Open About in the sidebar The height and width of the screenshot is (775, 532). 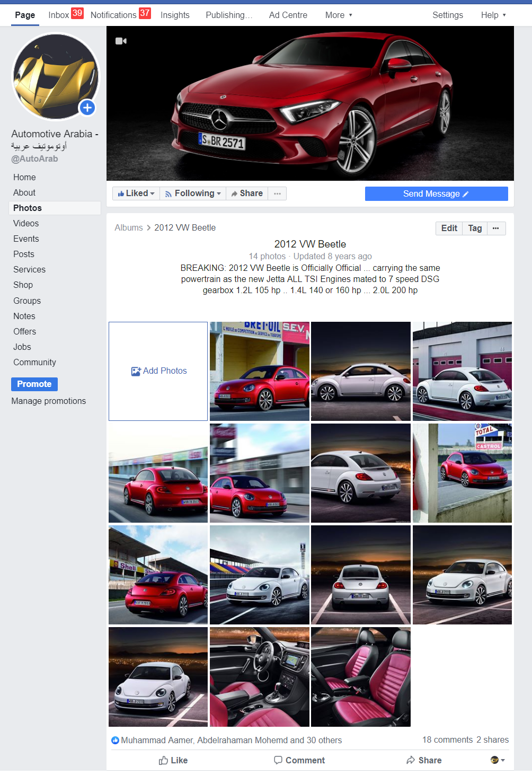tap(24, 192)
